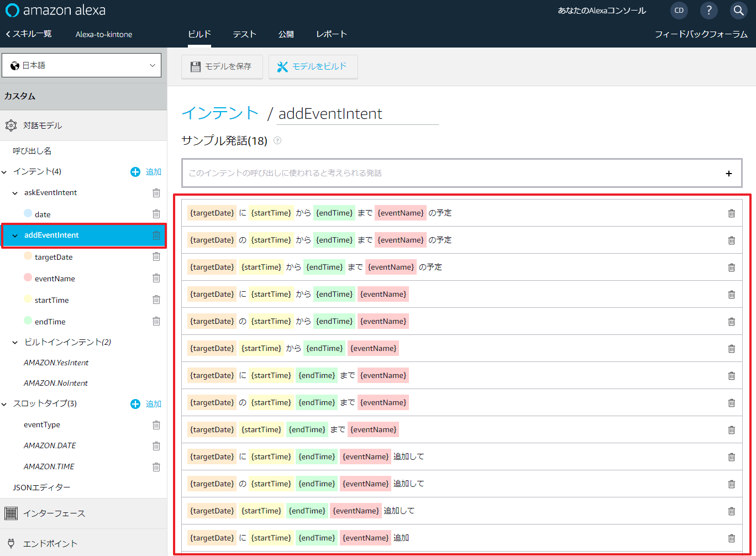Delete the eventType slot type
The width and height of the screenshot is (756, 556).
pyautogui.click(x=156, y=425)
